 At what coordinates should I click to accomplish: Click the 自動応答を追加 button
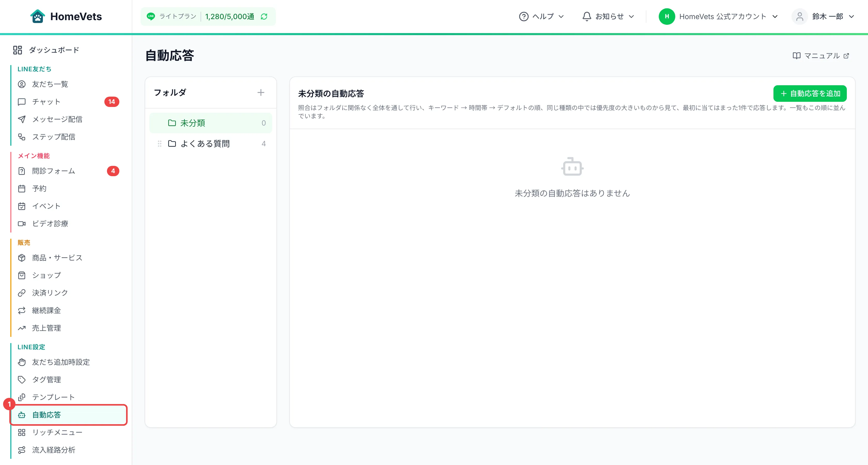[810, 93]
